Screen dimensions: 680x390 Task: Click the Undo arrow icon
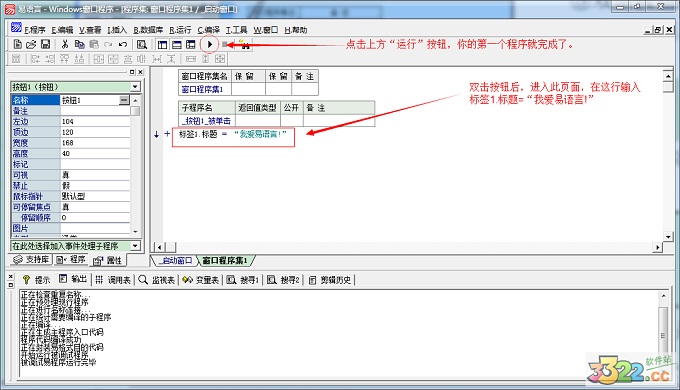(123, 44)
